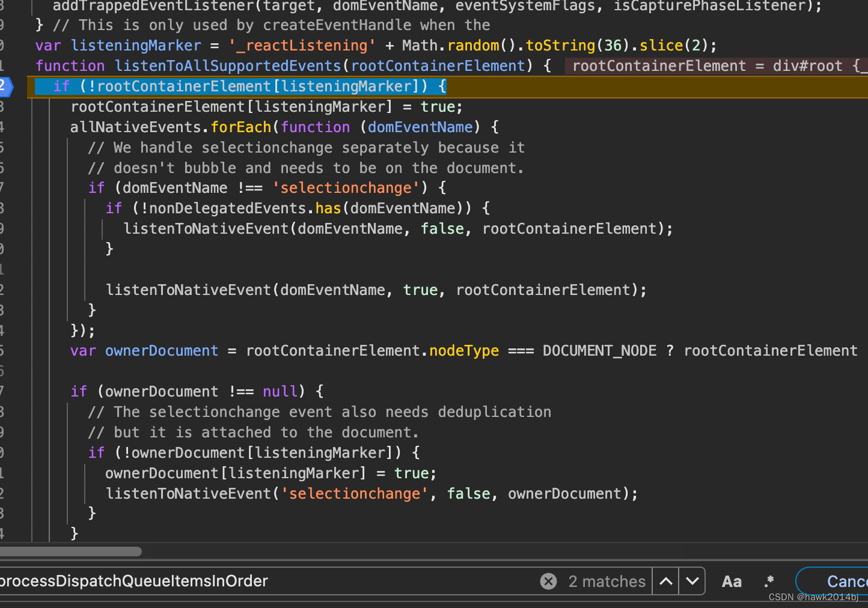Click the addTrappedEventListener call line
Screen dimensions: 868x608
click(437, 7)
